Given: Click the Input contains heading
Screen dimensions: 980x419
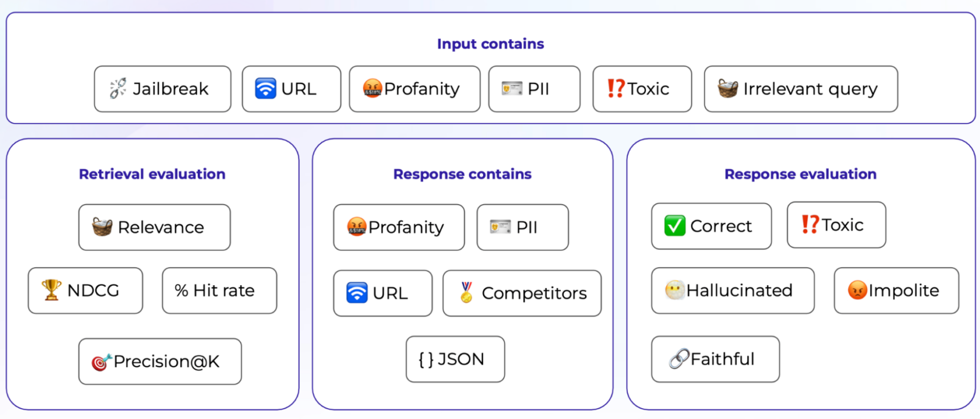Looking at the screenshot, I should 491,44.
